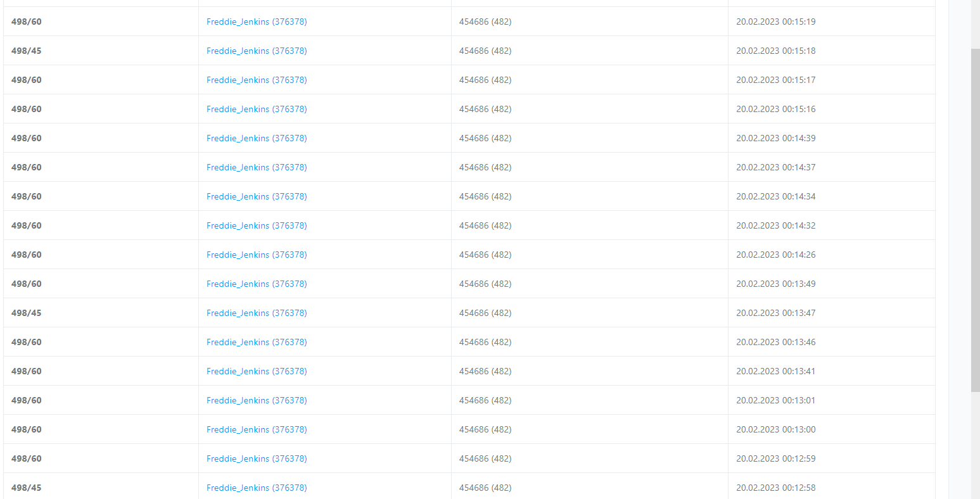
Task: Open Freddie_Jenkins link in the 00:13:46 row
Action: click(257, 342)
